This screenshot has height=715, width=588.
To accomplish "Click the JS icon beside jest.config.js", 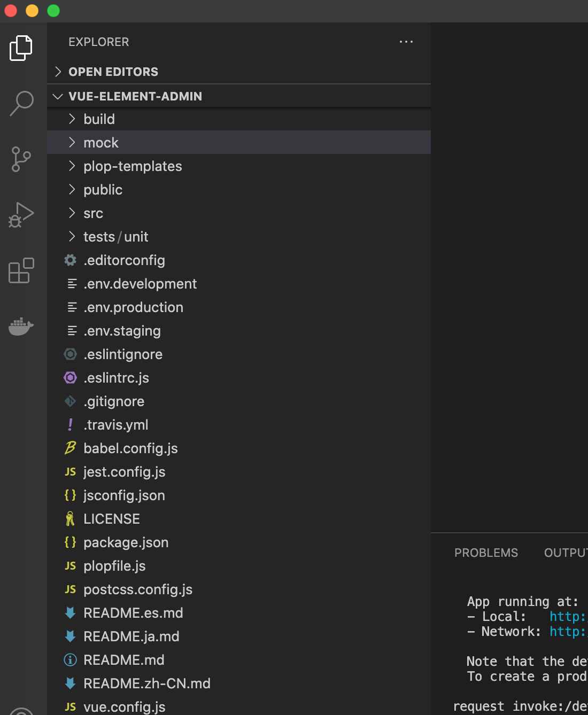I will 71,472.
